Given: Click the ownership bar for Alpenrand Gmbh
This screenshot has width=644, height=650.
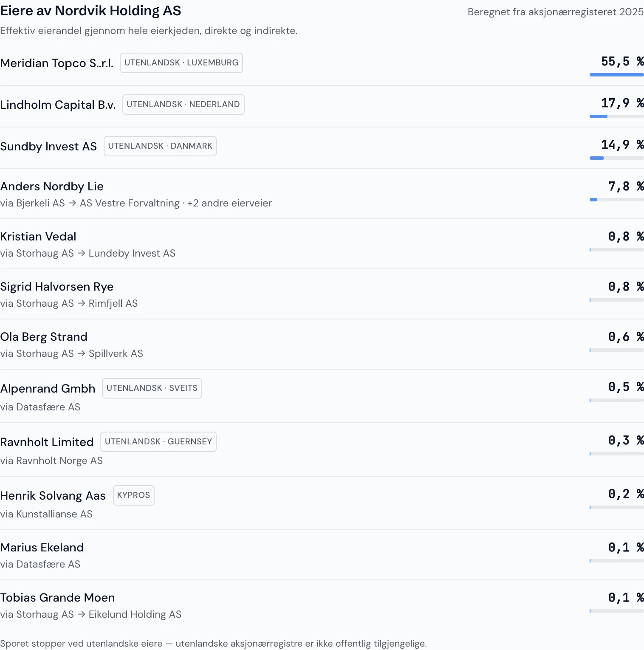Looking at the screenshot, I should tap(617, 400).
